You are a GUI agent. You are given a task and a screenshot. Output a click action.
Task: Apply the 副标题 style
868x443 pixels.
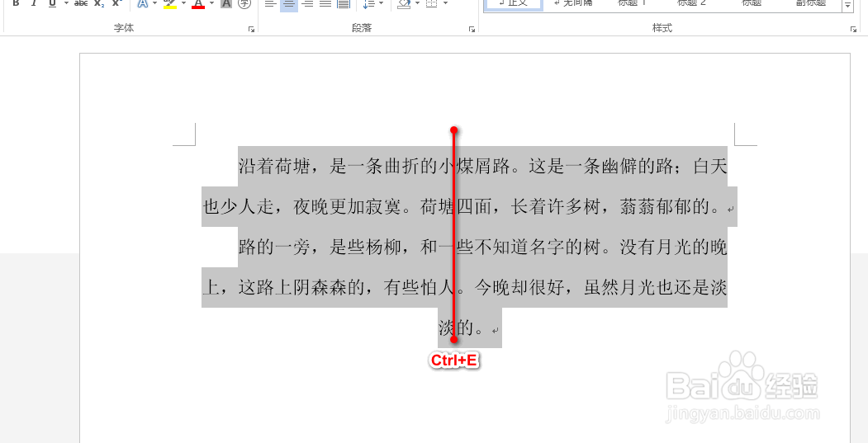(x=811, y=2)
